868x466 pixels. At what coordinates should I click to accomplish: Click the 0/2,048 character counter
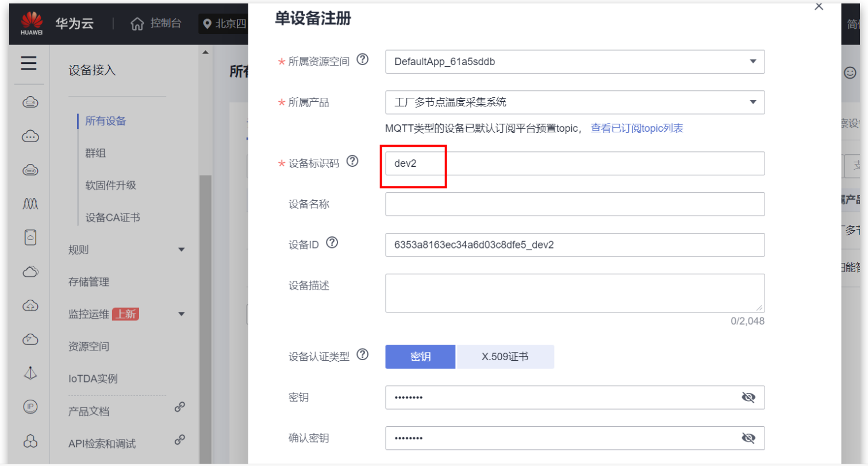pyautogui.click(x=747, y=321)
